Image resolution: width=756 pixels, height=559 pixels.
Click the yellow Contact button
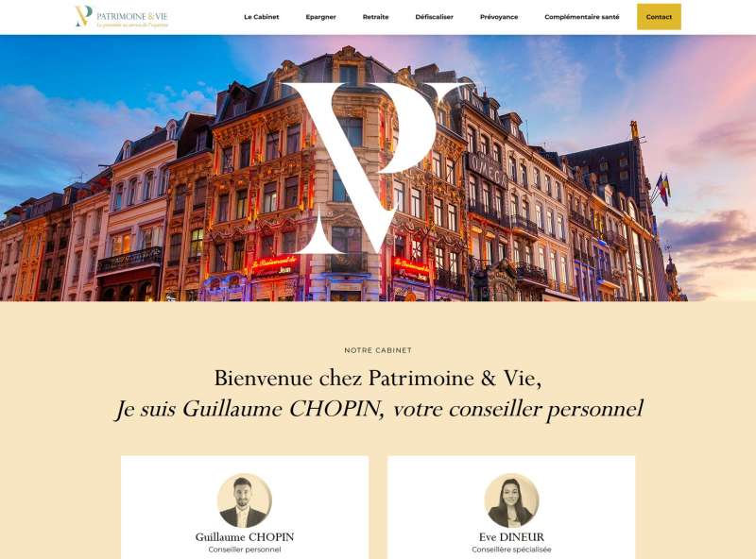point(659,17)
